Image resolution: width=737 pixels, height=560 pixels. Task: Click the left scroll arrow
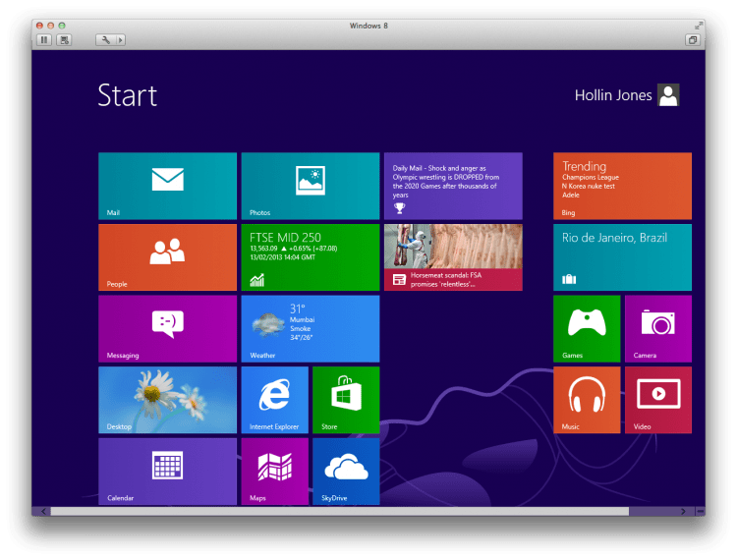43,511
